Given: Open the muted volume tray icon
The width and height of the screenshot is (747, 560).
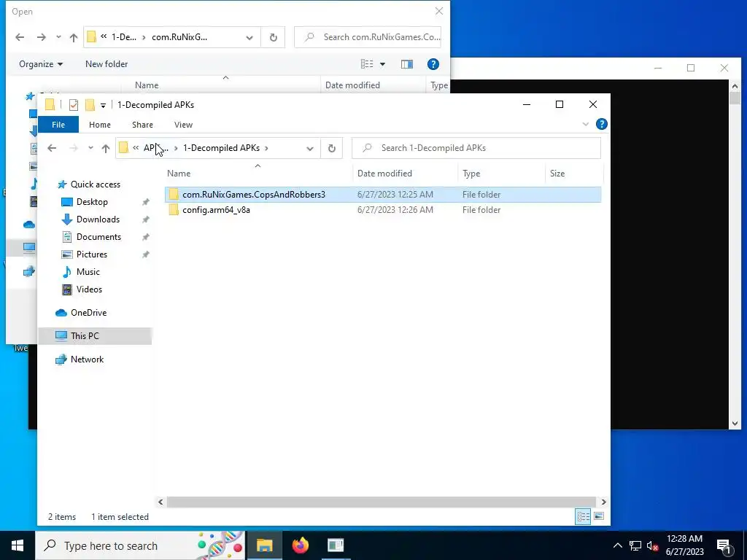Looking at the screenshot, I should [x=652, y=545].
